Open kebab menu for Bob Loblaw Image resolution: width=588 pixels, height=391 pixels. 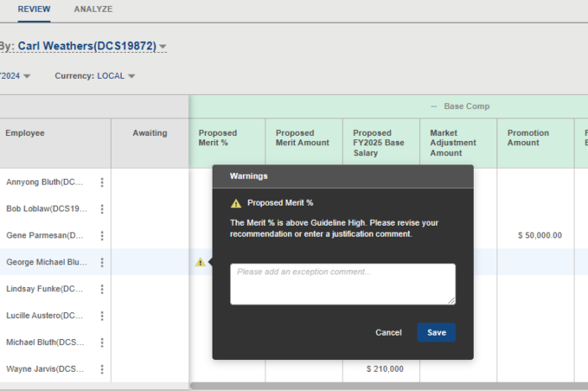[x=102, y=209]
